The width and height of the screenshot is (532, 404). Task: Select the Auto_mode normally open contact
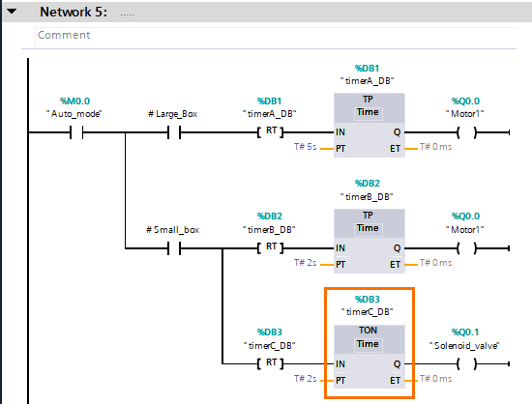[76, 132]
